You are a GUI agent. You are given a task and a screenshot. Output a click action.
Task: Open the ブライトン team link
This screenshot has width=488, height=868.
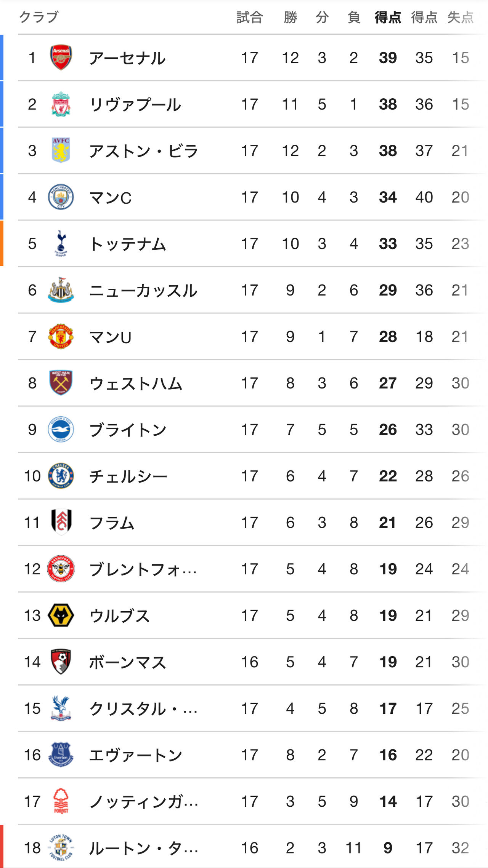[128, 430]
